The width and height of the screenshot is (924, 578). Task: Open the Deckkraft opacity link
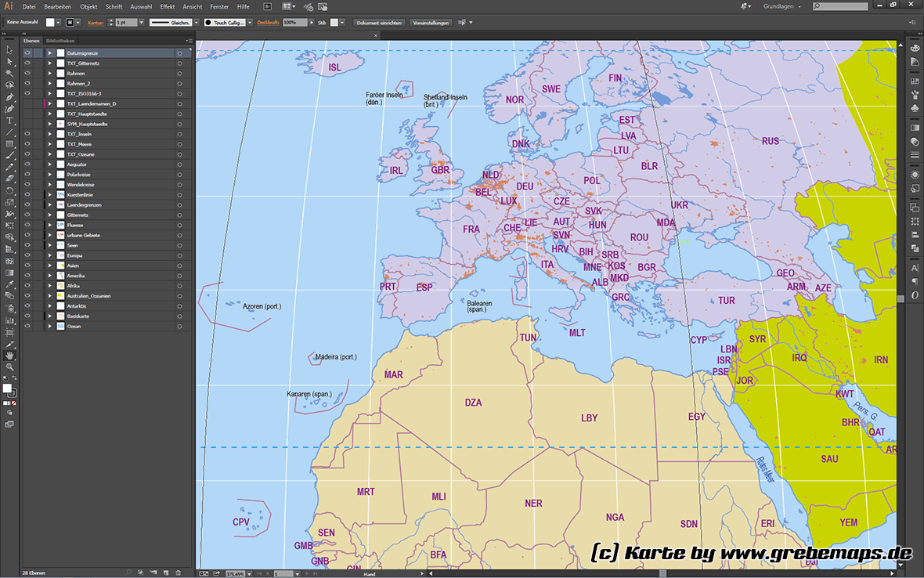coord(268,23)
